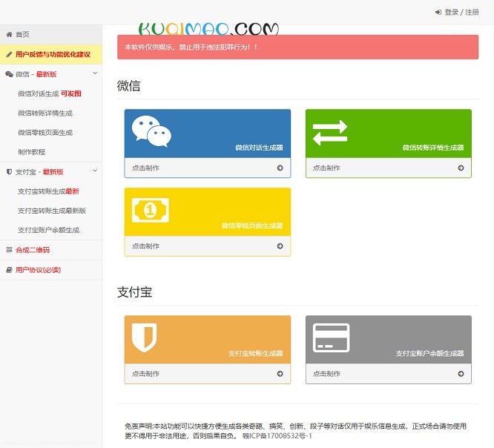Click arrow circle on 支付宝转账生成器 card footer
Screen dimensions: 494x448
pyautogui.click(x=280, y=374)
